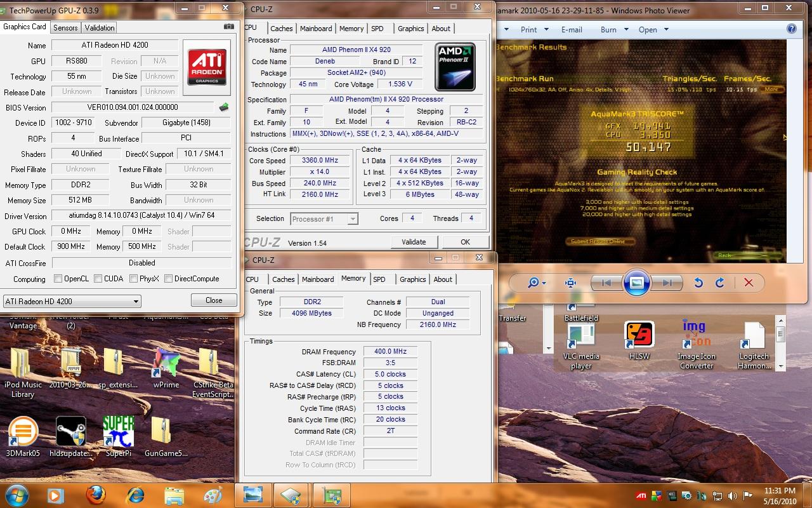Screen dimensions: 812x508
Task: Rotate image counterclockwise in Photo Viewer
Action: click(x=698, y=283)
